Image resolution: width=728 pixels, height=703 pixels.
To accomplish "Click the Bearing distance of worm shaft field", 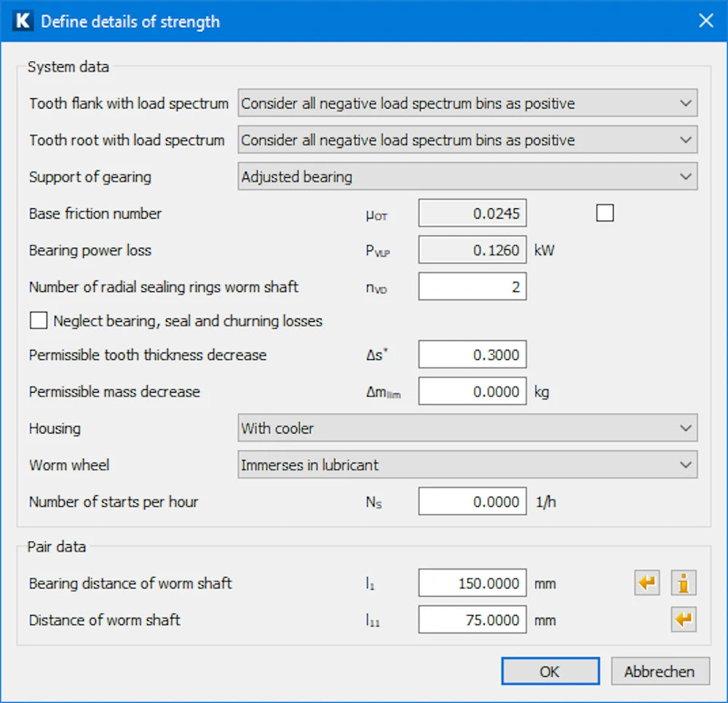I will (x=472, y=584).
